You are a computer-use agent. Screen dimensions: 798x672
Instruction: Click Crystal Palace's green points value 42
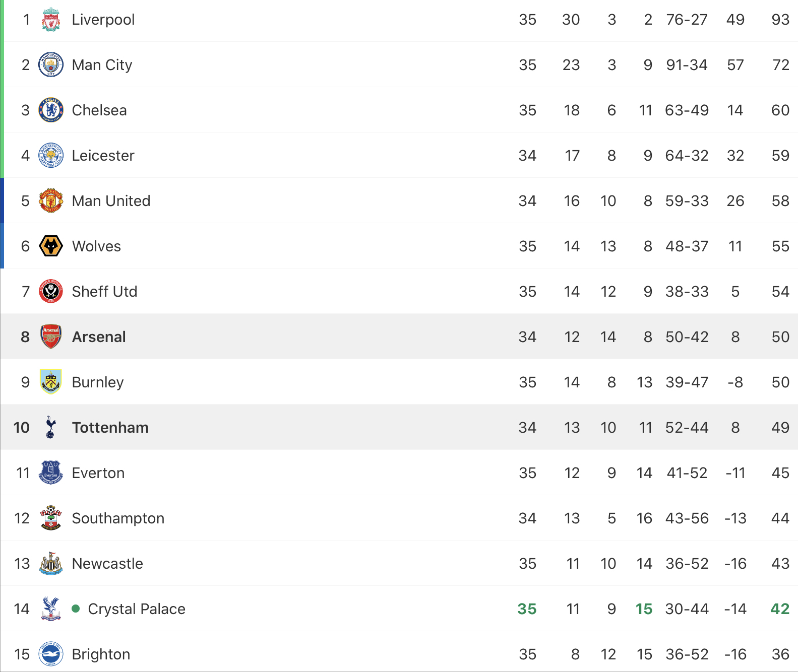779,609
